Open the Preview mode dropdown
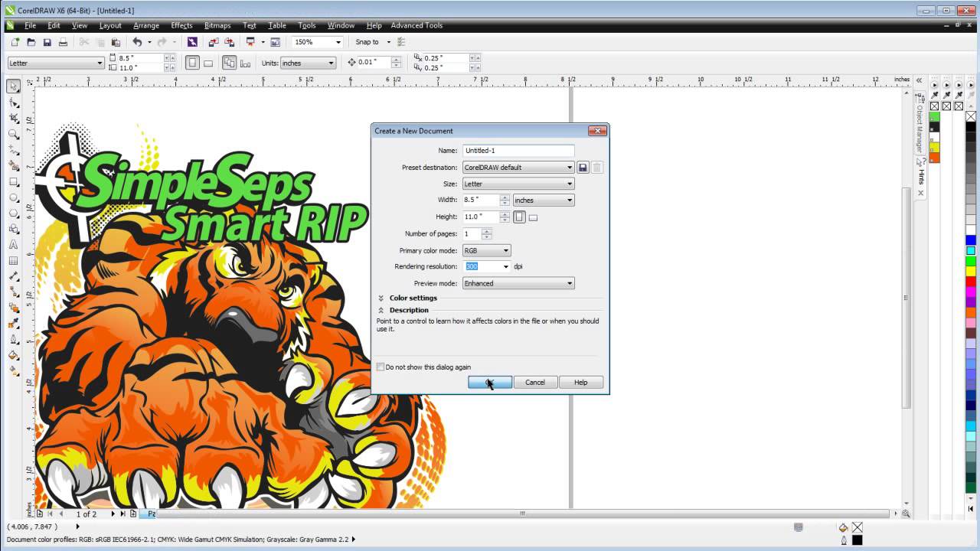Image resolution: width=980 pixels, height=551 pixels. point(518,283)
